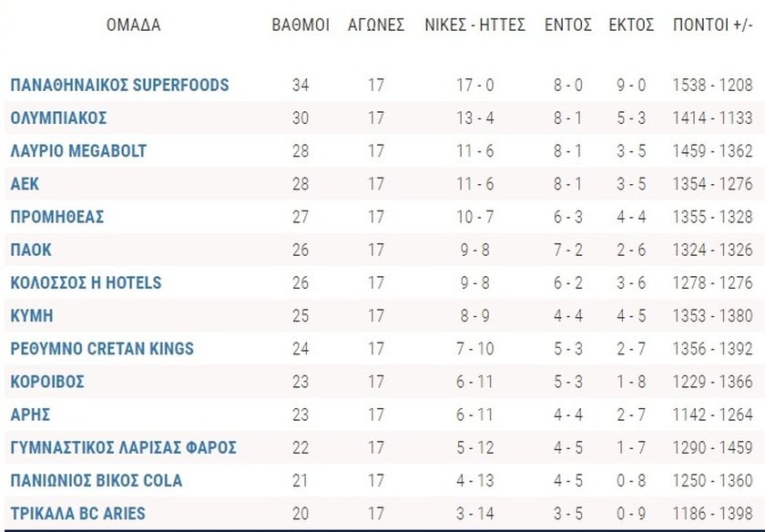Open the ΚΟΛΟΣΣΟΣ H HOTELS team link
The height and width of the screenshot is (532, 765).
(86, 282)
